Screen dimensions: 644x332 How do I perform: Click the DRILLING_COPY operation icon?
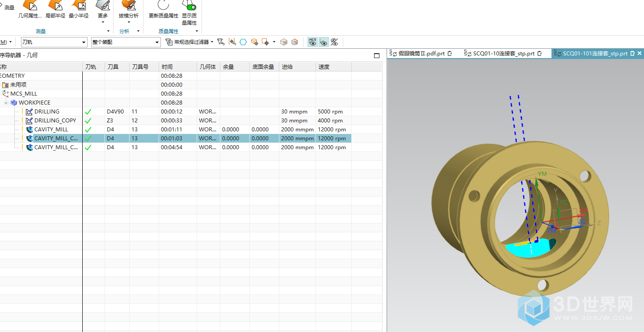click(x=29, y=120)
